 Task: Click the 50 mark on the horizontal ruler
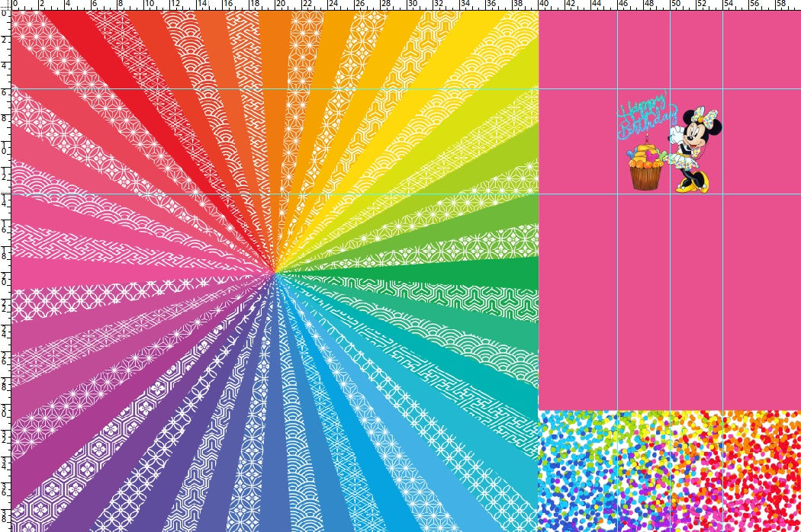[x=675, y=4]
